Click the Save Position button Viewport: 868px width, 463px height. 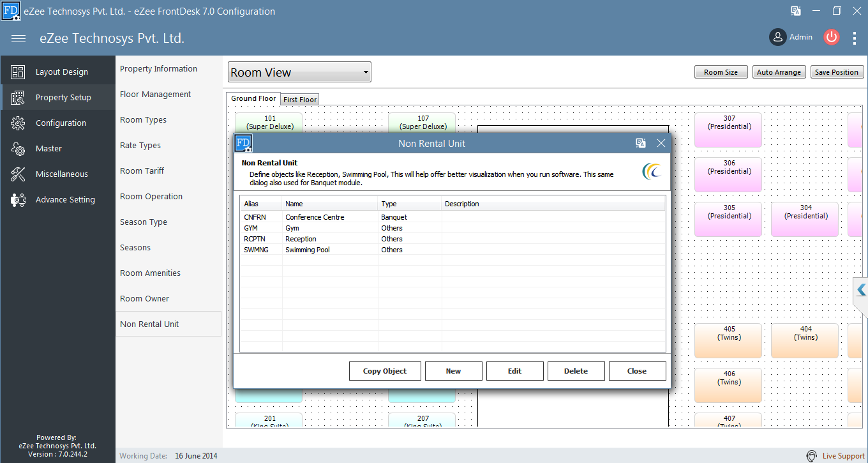pos(837,72)
